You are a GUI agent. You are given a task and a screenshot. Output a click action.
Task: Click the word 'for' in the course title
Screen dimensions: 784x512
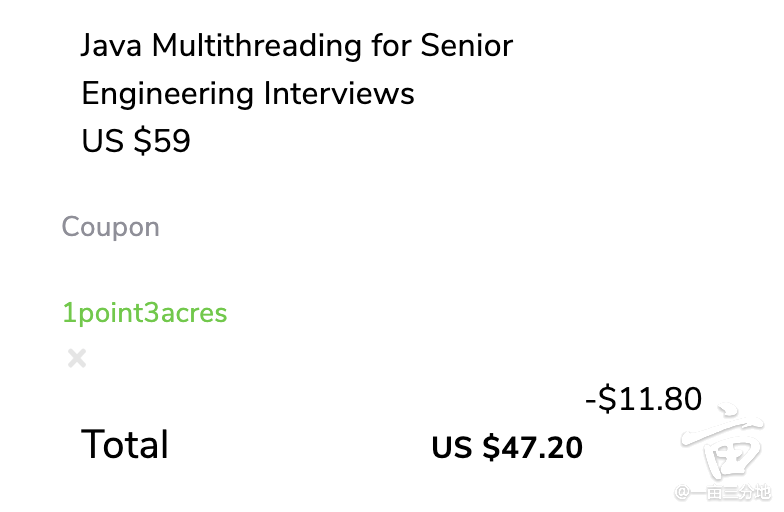click(391, 46)
